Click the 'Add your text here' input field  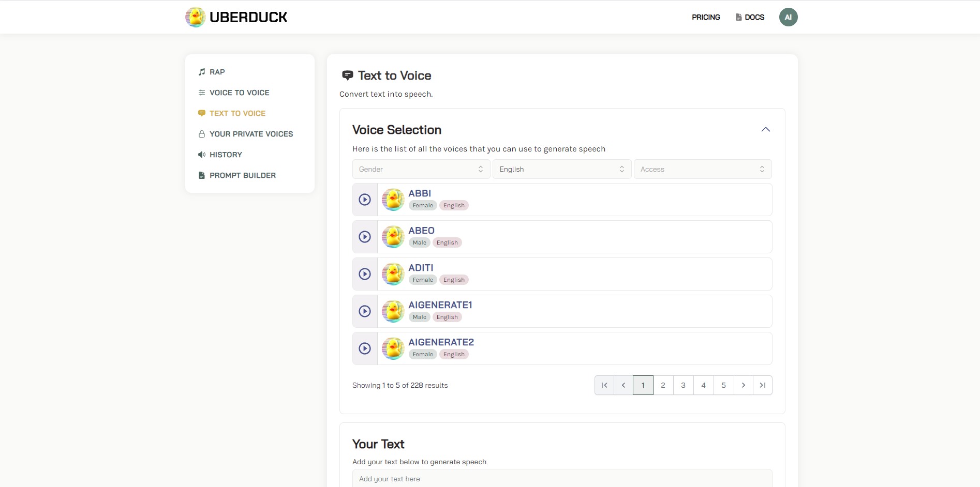point(562,478)
